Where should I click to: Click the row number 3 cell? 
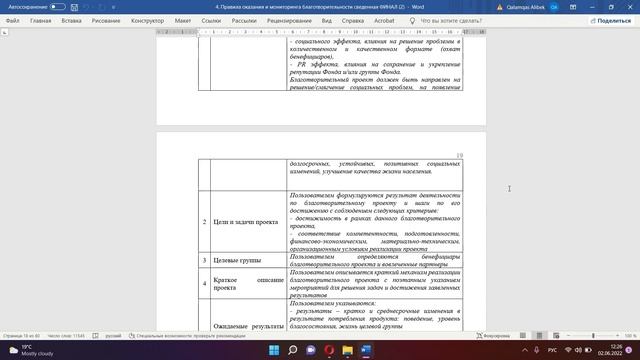[204, 260]
